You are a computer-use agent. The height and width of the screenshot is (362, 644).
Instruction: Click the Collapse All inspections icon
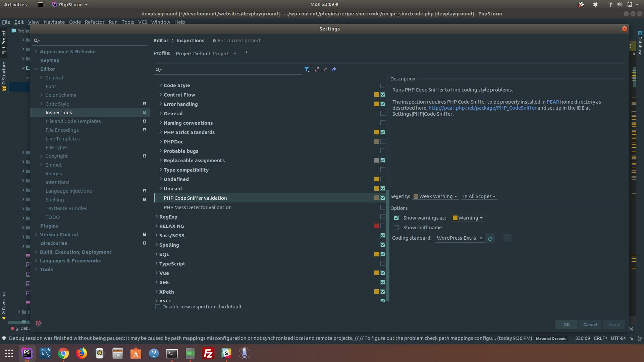click(x=325, y=69)
